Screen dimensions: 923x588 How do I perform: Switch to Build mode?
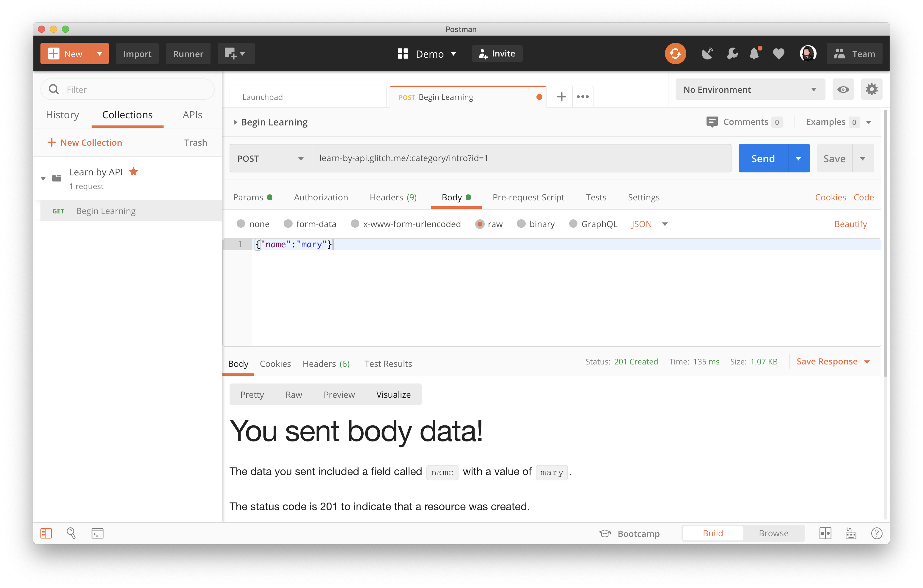click(x=712, y=533)
